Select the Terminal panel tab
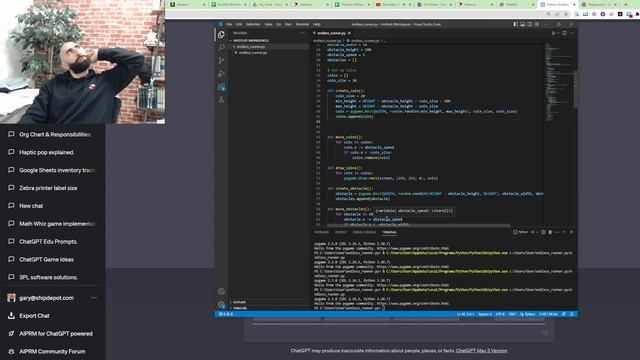 click(x=389, y=232)
